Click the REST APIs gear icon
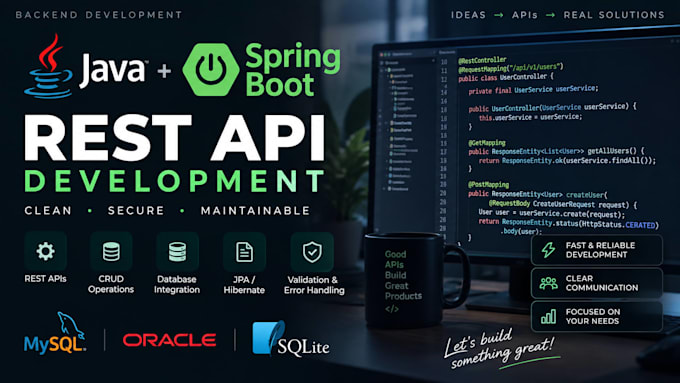 coord(46,251)
